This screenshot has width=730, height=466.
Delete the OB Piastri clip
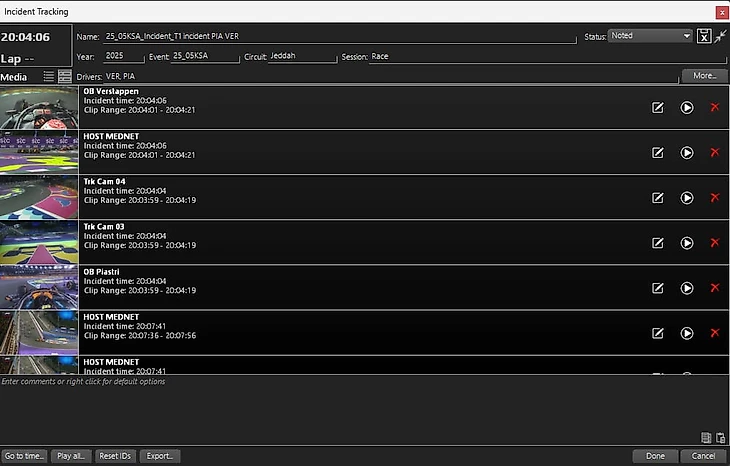(x=715, y=288)
